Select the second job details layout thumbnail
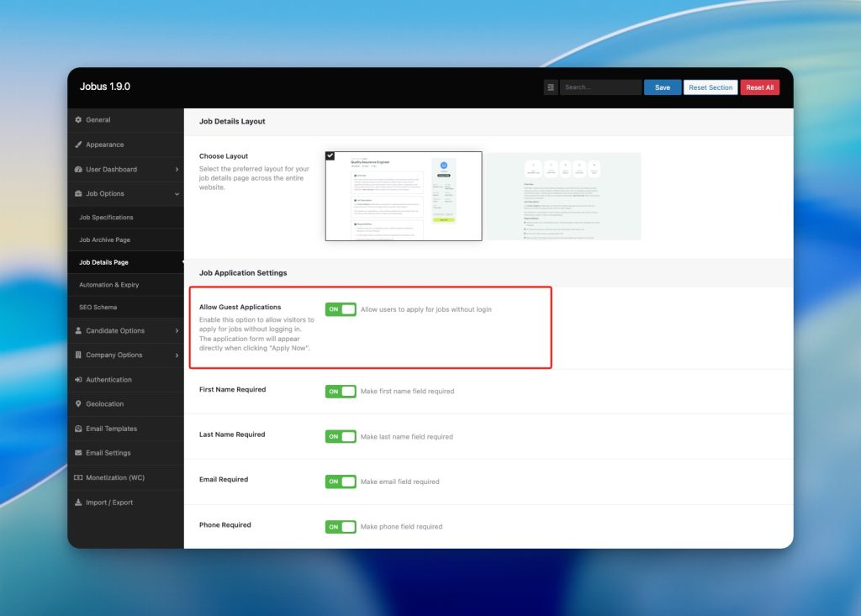 (563, 197)
